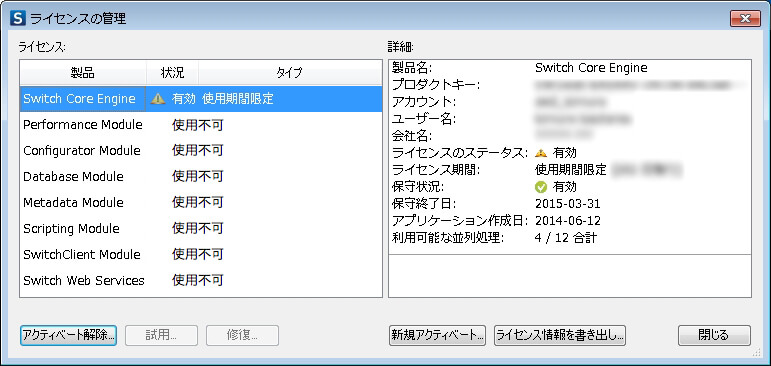
Task: Click the Switch app icon in title bar
Action: click(18, 19)
